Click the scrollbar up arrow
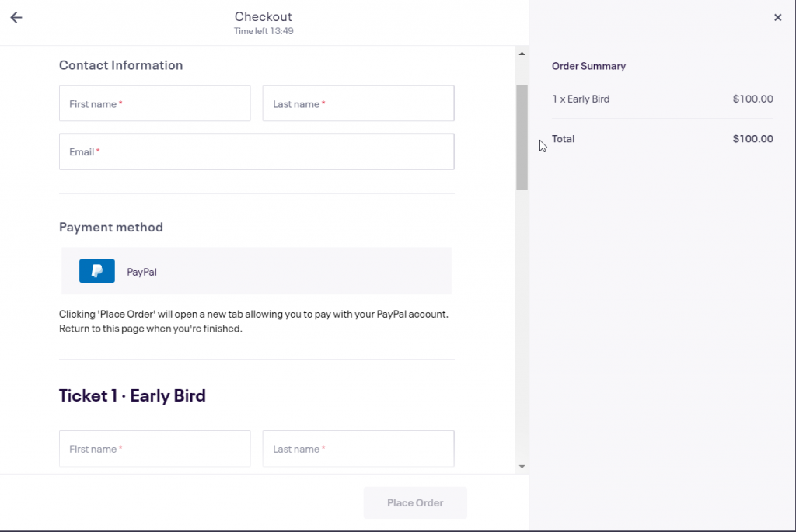 coord(522,54)
